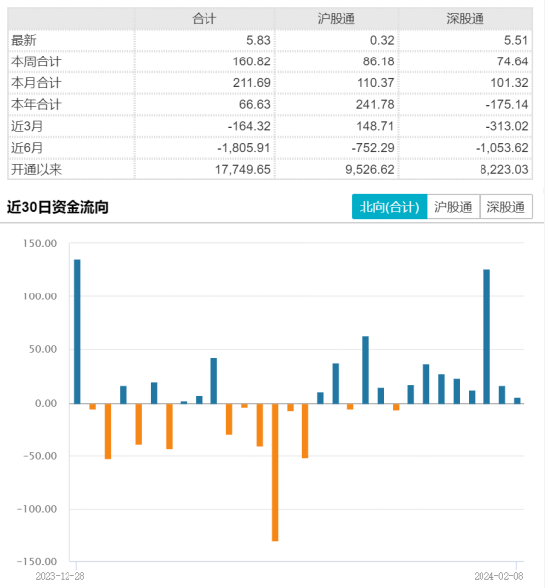Viewport: 550px width, 588px height.
Task: Switch to the 北向(合计) tab
Action: point(389,207)
